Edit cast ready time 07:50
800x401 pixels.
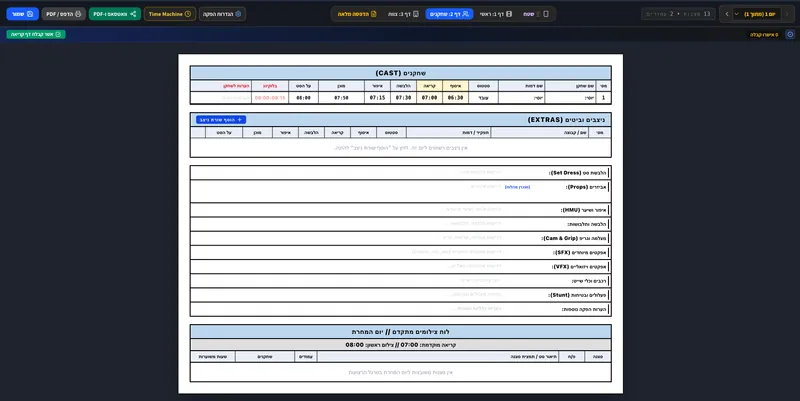pos(341,97)
